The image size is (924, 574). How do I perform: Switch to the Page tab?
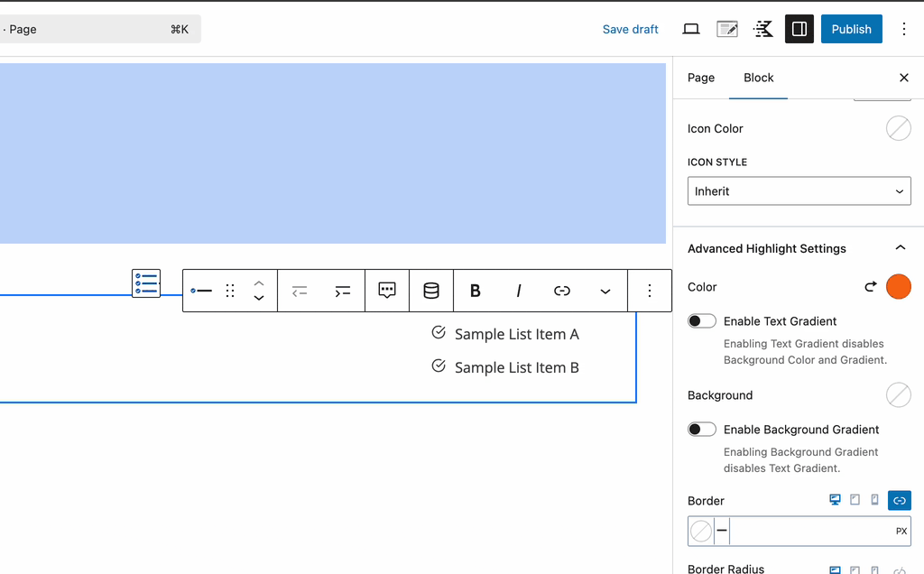point(700,78)
